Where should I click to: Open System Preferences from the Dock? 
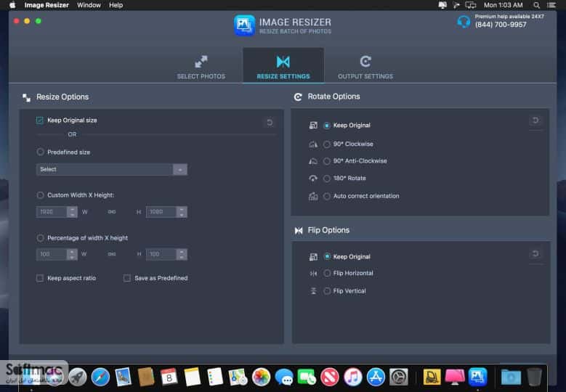399,377
